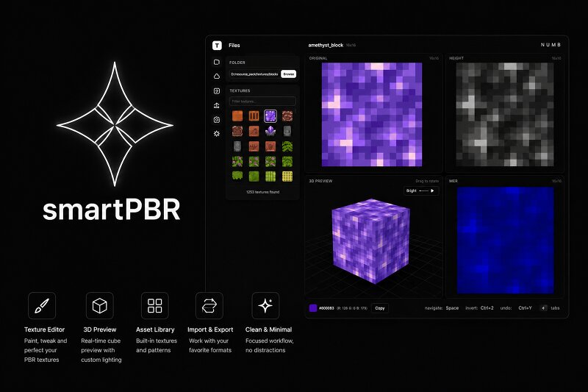Select the B letter tab at top right
This screenshot has width=588, height=392.
coord(559,45)
